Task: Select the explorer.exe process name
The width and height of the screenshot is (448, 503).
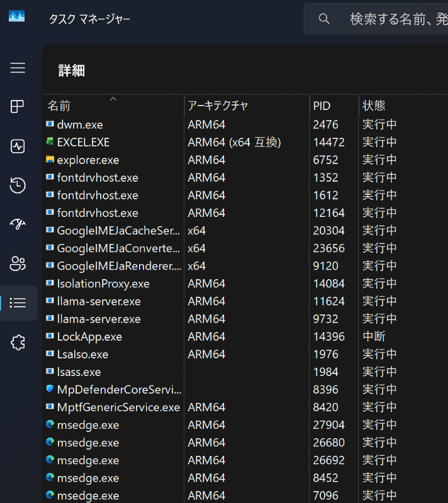Action: (x=88, y=160)
